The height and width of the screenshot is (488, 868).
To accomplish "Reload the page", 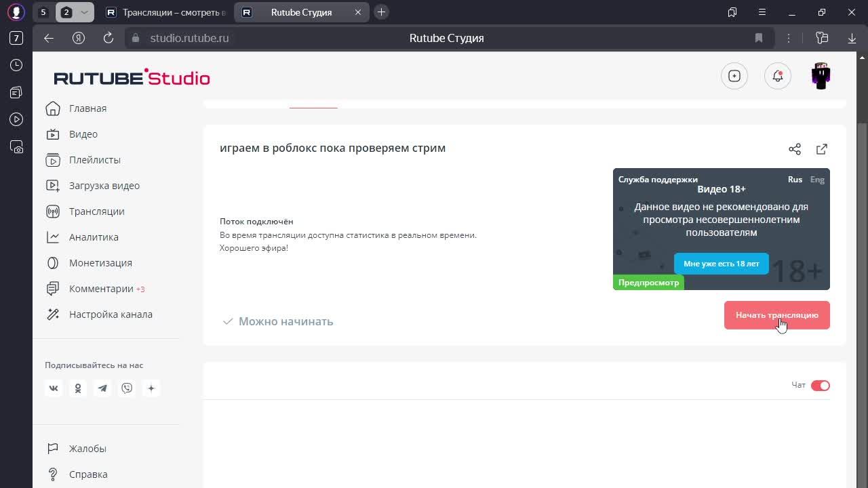I will point(108,38).
